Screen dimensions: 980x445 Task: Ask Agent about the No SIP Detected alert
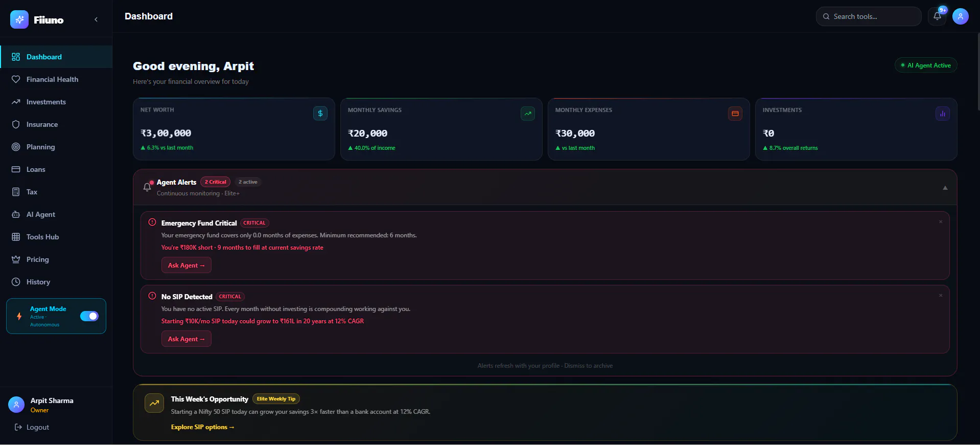tap(186, 339)
